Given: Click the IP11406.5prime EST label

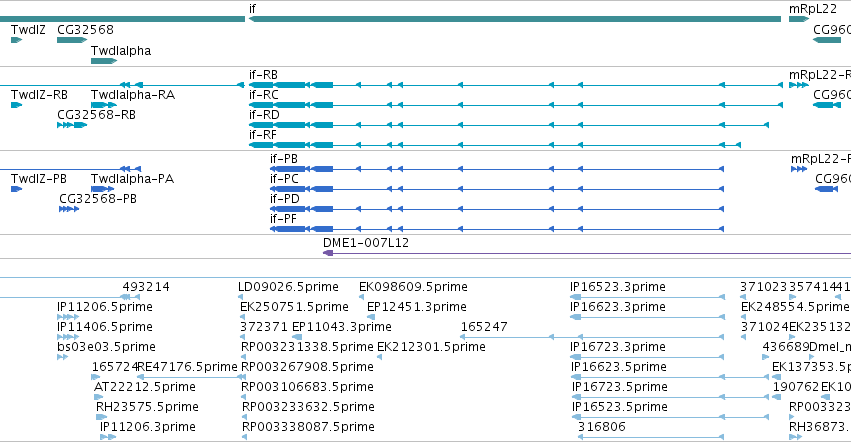Looking at the screenshot, I should coord(105,327).
